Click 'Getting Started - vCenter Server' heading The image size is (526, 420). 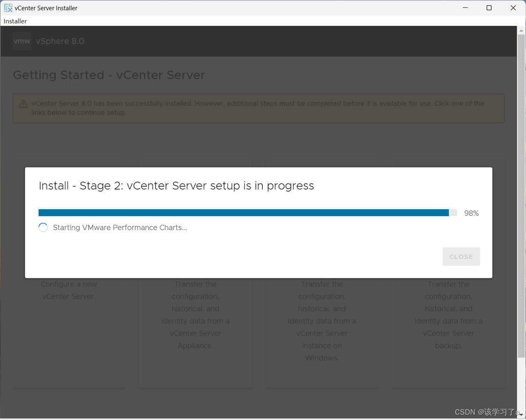(109, 75)
